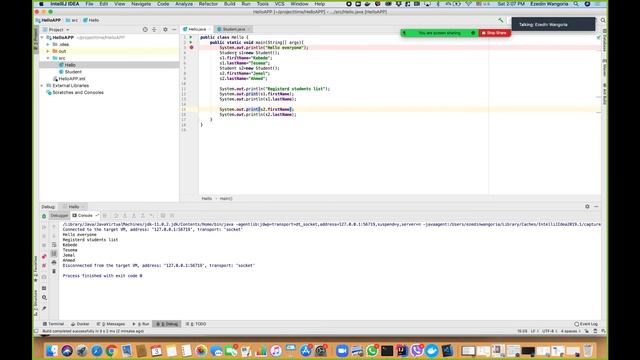
Task: Switch to the Debugger tab
Action: click(59, 216)
